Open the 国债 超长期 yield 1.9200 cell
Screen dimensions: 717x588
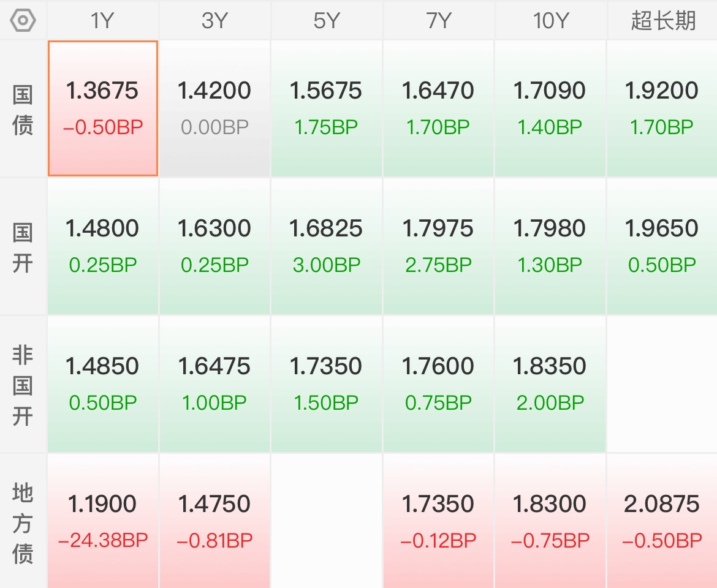point(662,108)
